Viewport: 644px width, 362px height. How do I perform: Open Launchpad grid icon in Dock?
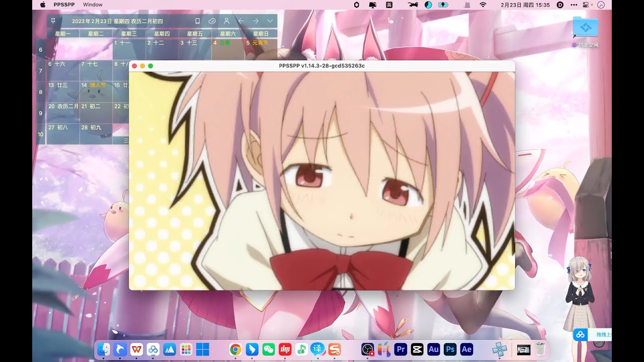point(186,349)
